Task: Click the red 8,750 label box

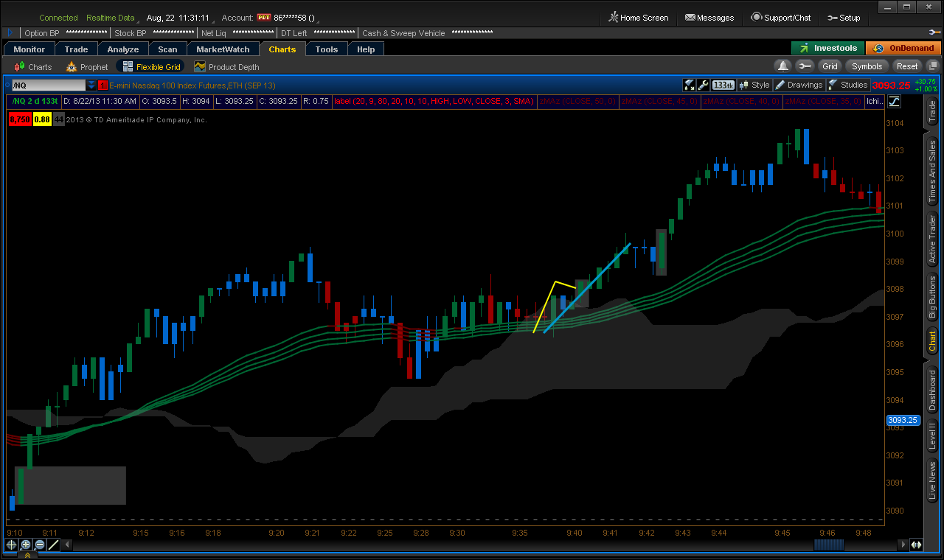Action: coord(19,119)
